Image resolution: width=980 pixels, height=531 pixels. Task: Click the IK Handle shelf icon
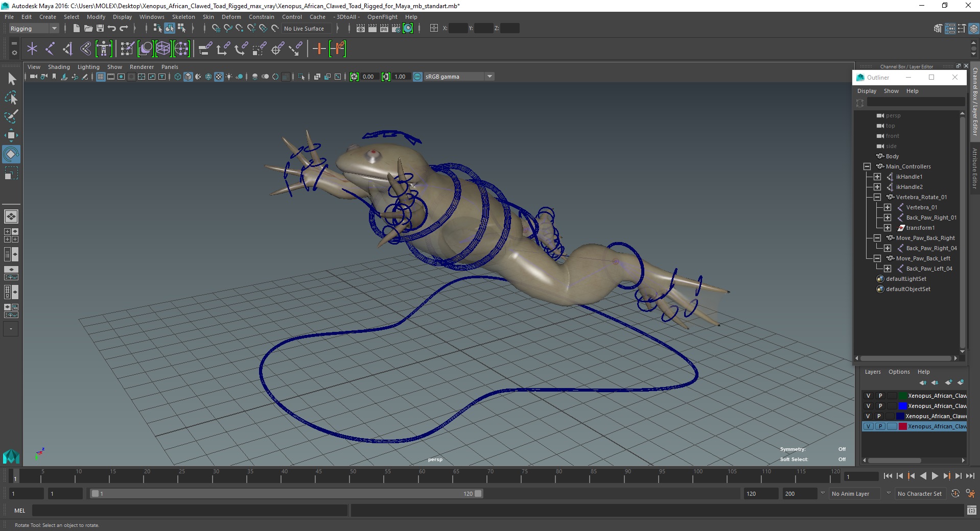(67, 49)
